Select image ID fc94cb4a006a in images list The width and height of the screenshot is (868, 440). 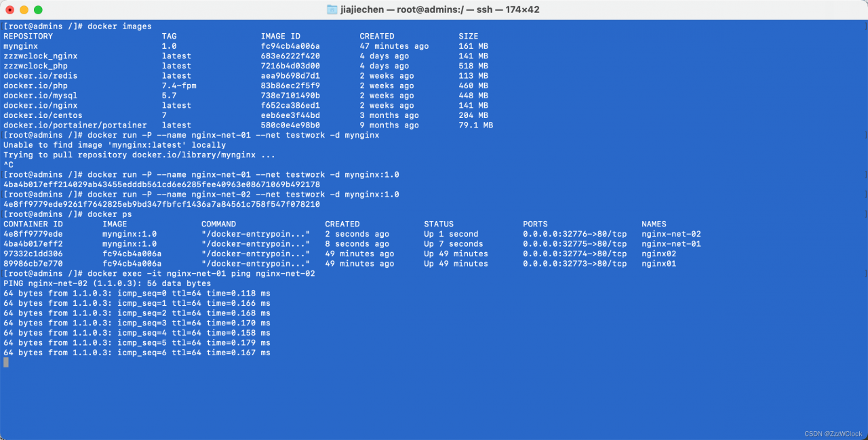(x=290, y=46)
